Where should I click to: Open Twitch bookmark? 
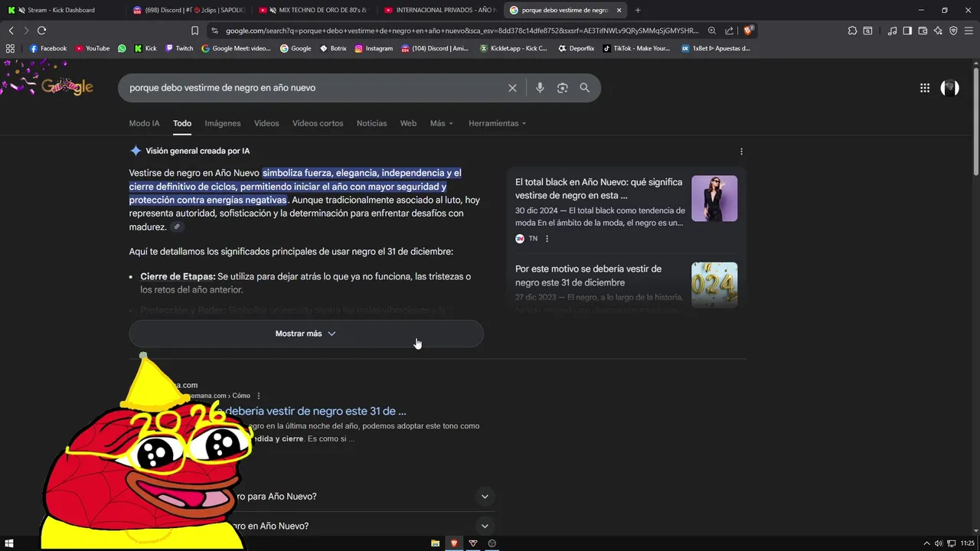pos(179,48)
